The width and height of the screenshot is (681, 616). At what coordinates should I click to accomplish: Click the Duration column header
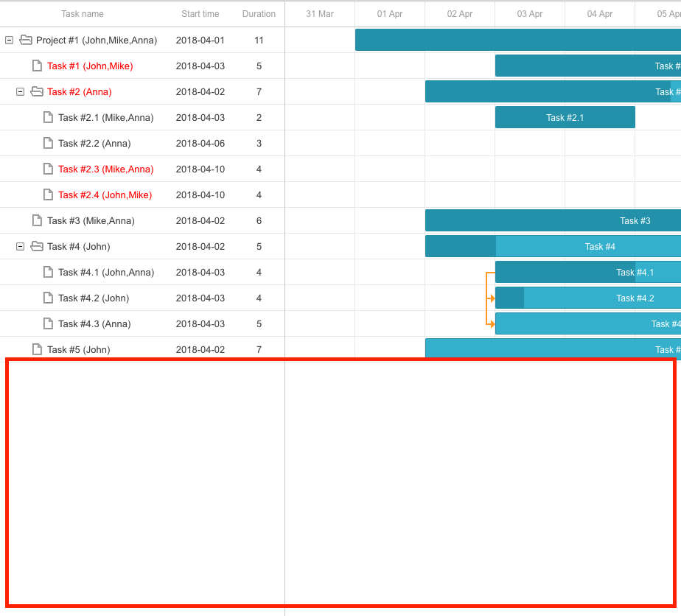click(259, 14)
